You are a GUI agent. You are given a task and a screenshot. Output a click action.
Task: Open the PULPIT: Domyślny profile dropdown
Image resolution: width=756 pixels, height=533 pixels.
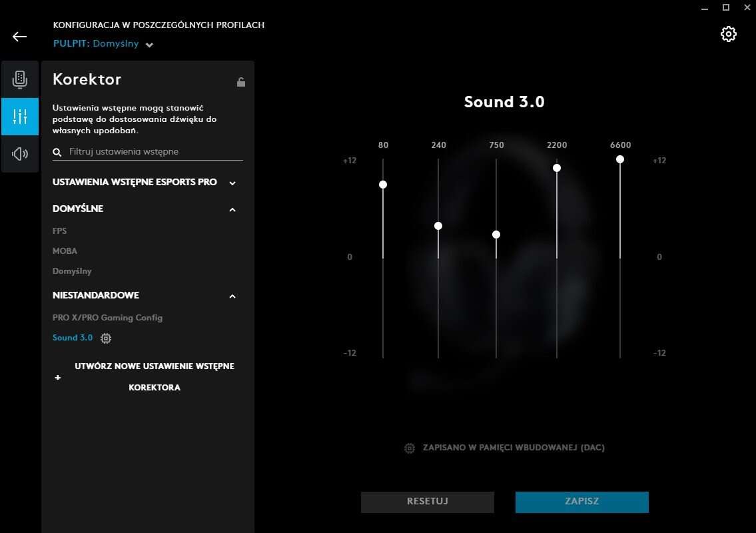149,45
